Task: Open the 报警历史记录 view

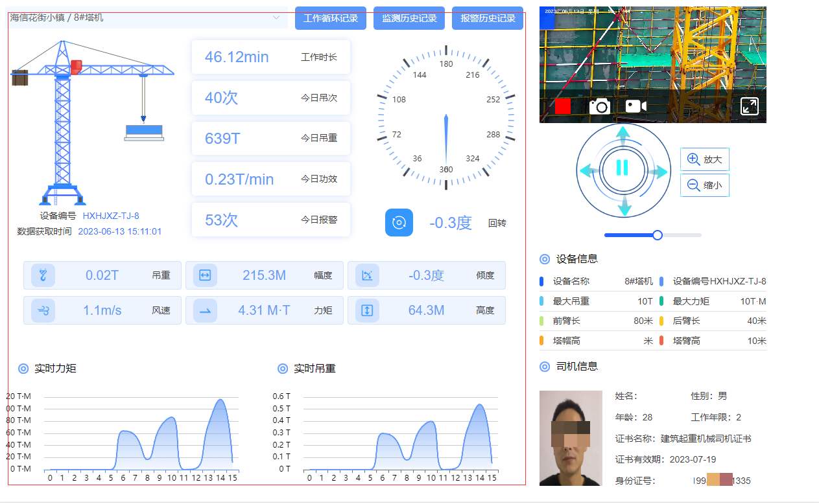Action: [x=488, y=17]
